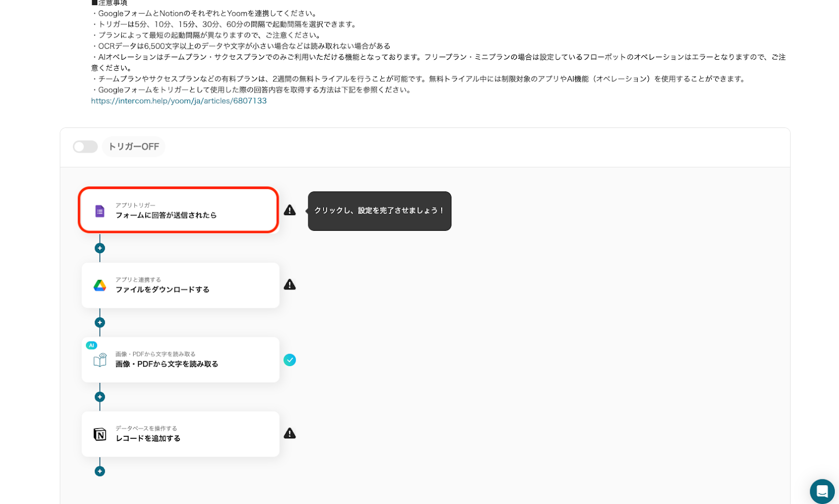839x504 pixels.
Task: Toggle the トリガーOFF switch on
Action: 85,147
